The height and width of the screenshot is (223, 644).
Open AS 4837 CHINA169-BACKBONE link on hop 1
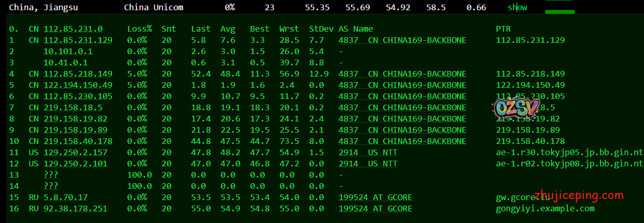tap(402, 40)
